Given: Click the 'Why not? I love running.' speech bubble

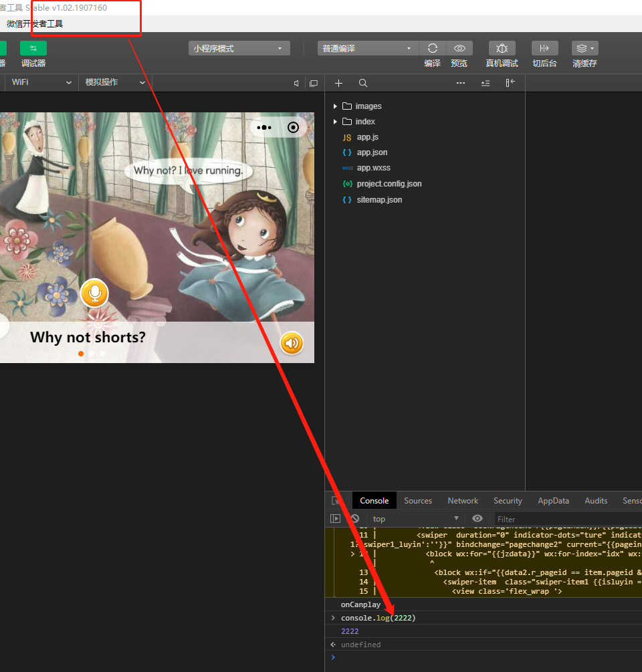Looking at the screenshot, I should (x=188, y=171).
